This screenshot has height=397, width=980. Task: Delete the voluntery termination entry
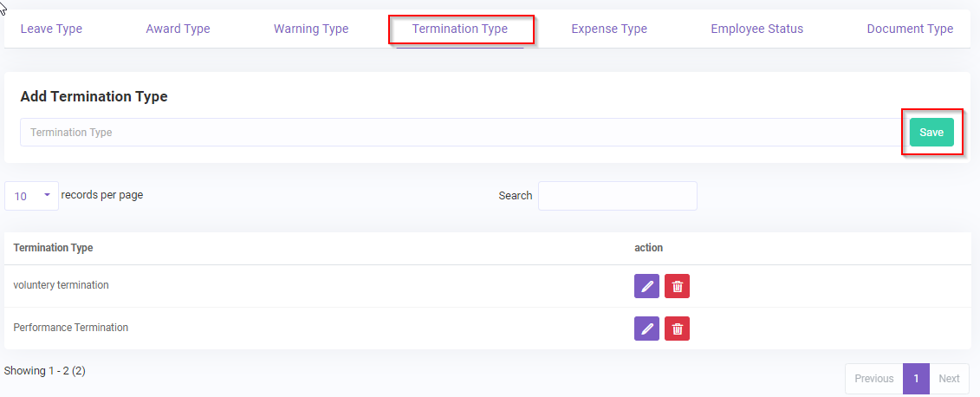click(677, 286)
